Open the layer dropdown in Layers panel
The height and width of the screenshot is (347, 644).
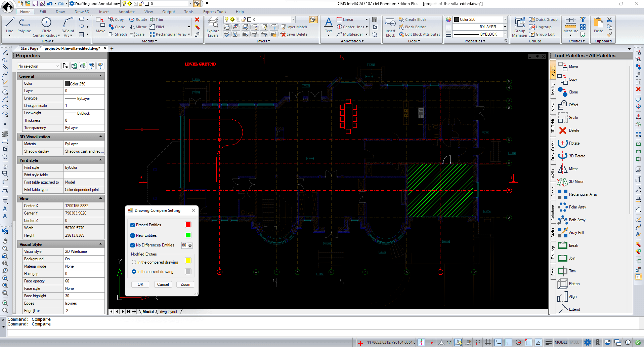292,19
